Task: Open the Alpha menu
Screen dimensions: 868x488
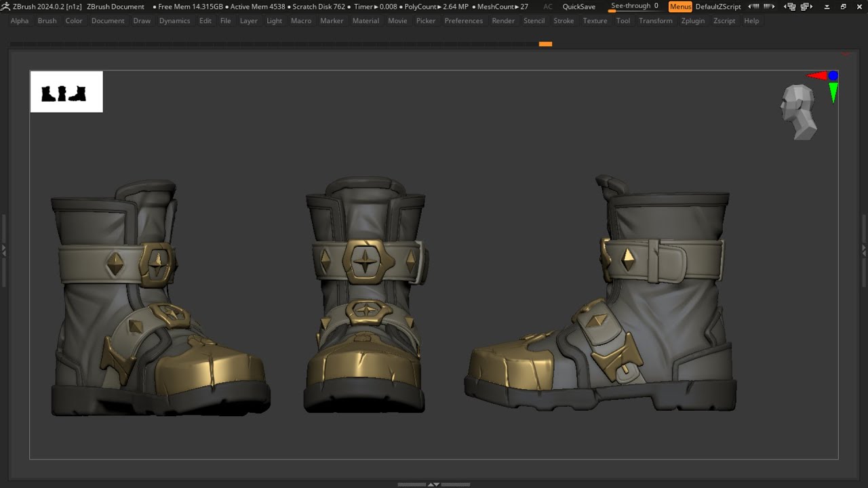Action: (20, 21)
